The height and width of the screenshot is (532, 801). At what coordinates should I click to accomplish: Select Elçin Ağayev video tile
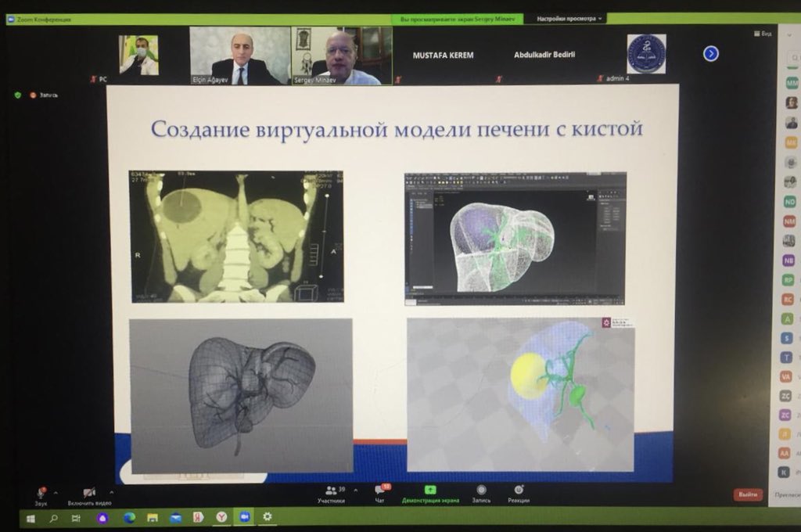click(239, 56)
